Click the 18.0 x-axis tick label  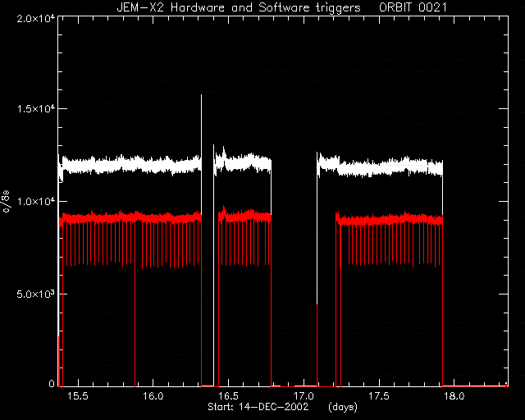tap(454, 396)
